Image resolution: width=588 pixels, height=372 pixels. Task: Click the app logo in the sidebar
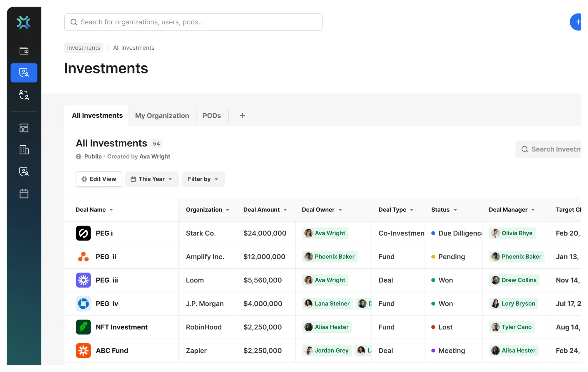(x=24, y=22)
